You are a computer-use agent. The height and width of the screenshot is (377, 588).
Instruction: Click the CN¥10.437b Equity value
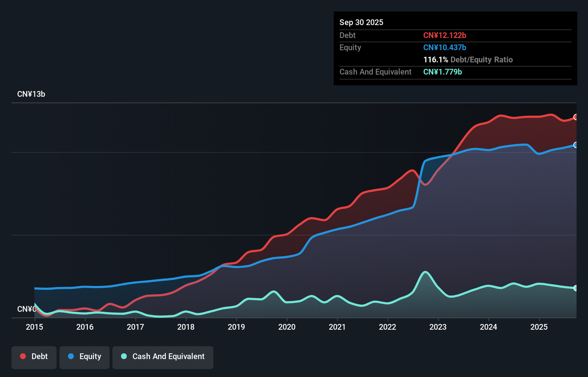tap(444, 47)
